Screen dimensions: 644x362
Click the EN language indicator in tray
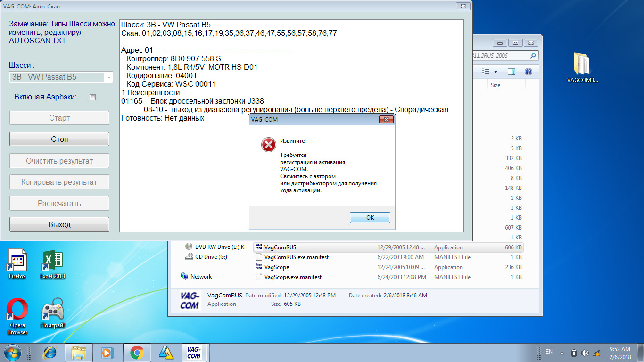[x=549, y=352]
